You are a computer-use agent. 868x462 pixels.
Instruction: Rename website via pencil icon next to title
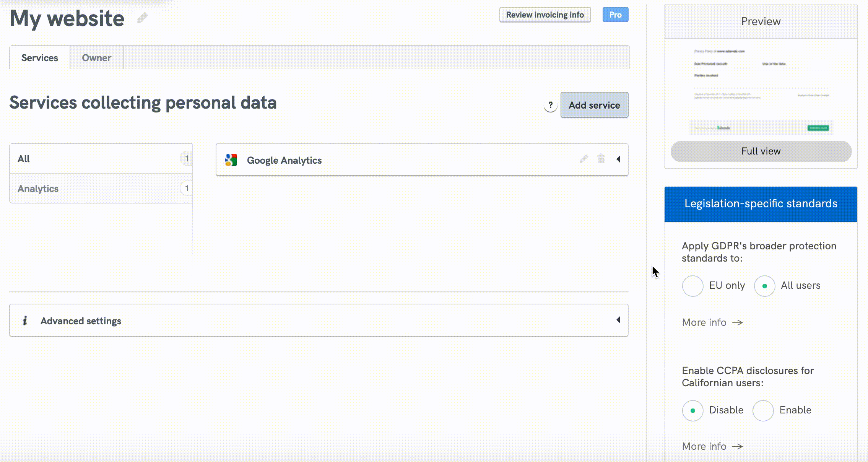click(141, 18)
